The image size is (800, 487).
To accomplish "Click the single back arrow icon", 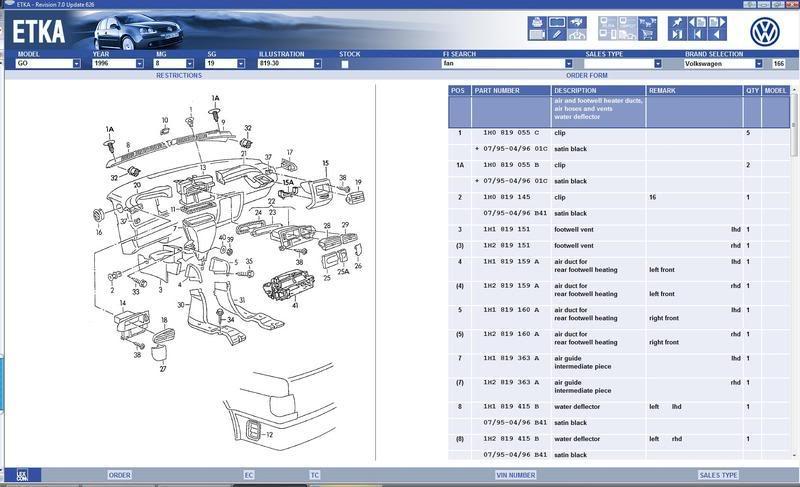I will (717, 35).
